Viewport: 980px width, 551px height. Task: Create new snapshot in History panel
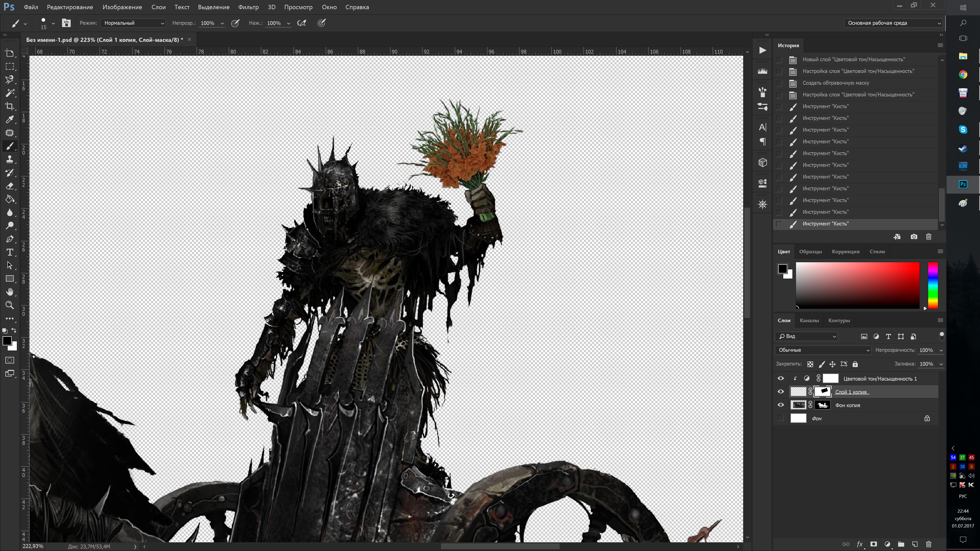point(914,236)
